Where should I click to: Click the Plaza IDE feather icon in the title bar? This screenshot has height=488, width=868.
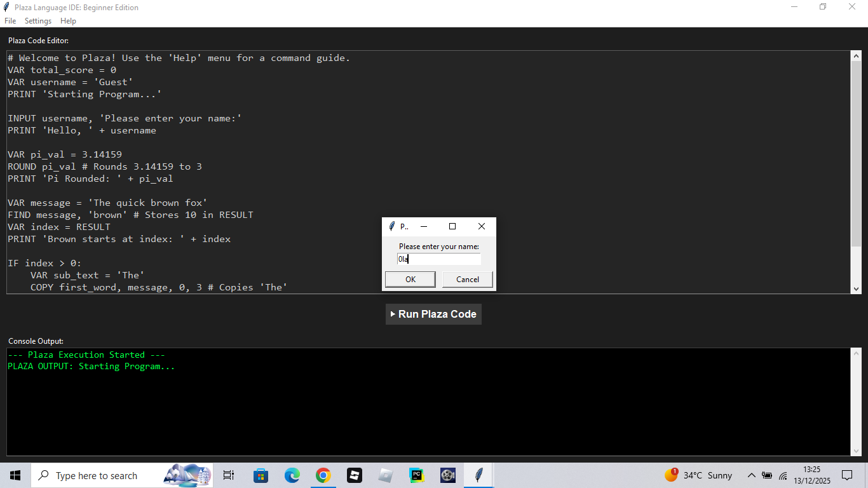pos(7,8)
